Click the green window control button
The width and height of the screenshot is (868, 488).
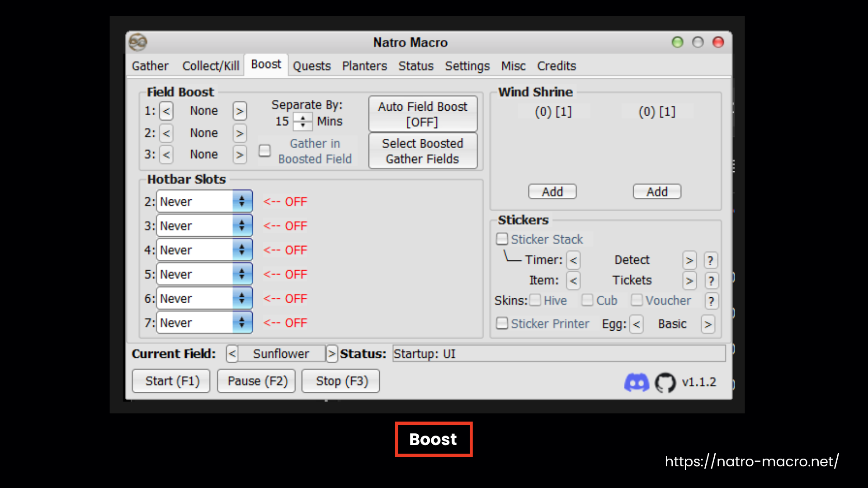click(x=677, y=42)
